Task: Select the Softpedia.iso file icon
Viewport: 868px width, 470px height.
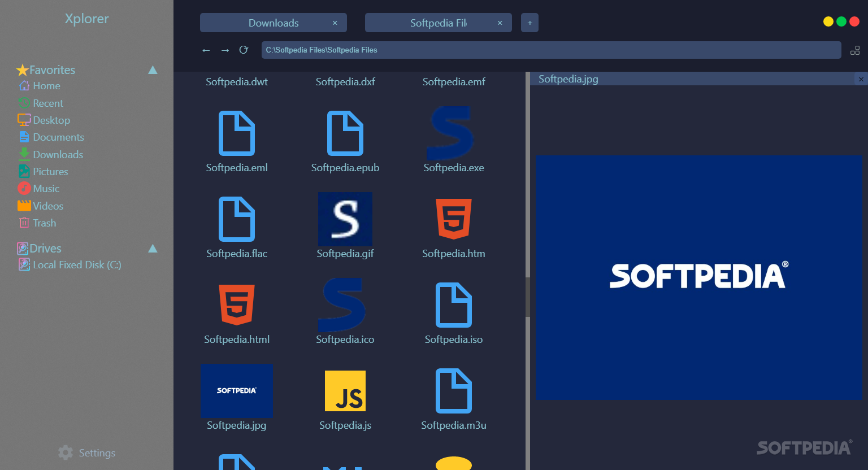Action: coord(454,305)
